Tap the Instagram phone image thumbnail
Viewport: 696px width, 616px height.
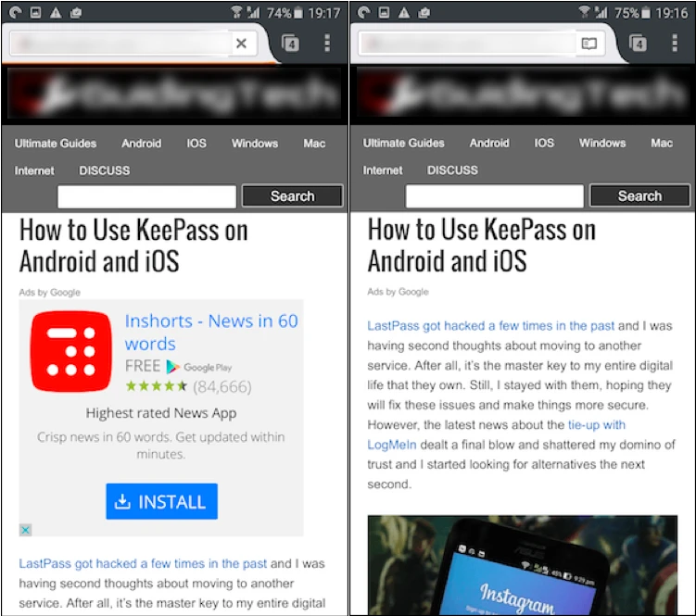[523, 565]
